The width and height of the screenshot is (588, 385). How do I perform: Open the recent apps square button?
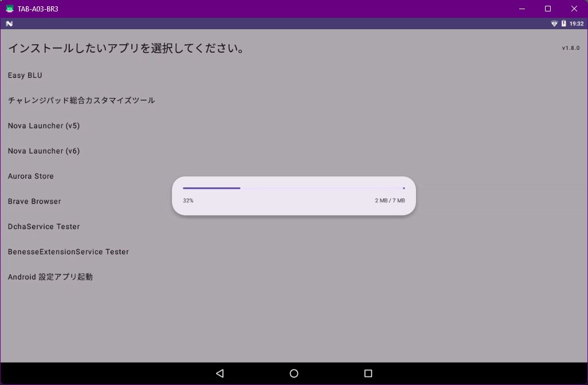point(369,374)
